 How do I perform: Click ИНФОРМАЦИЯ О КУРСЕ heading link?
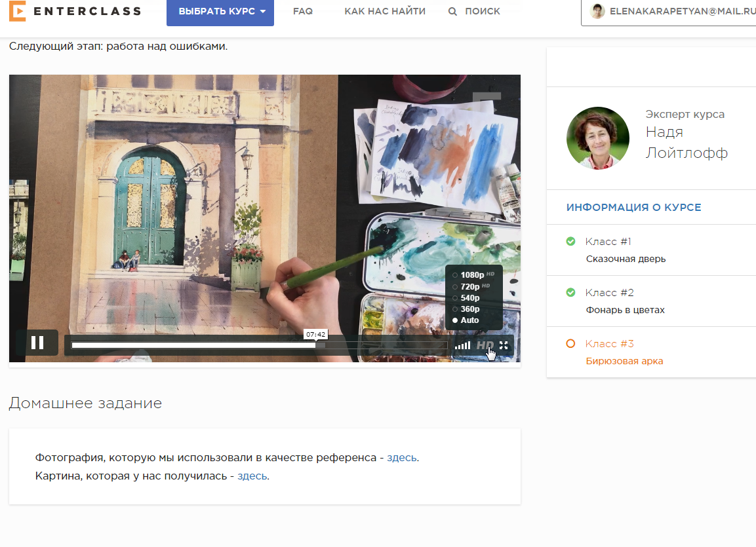633,208
